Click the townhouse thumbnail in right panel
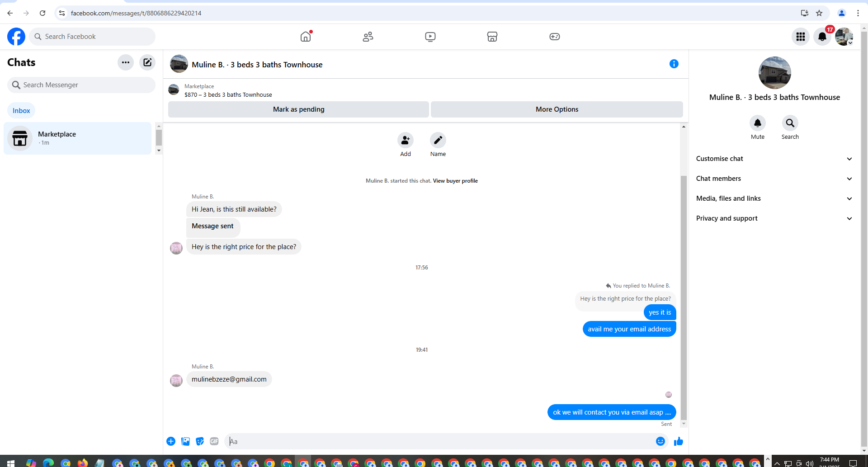The height and width of the screenshot is (467, 868). tap(774, 73)
